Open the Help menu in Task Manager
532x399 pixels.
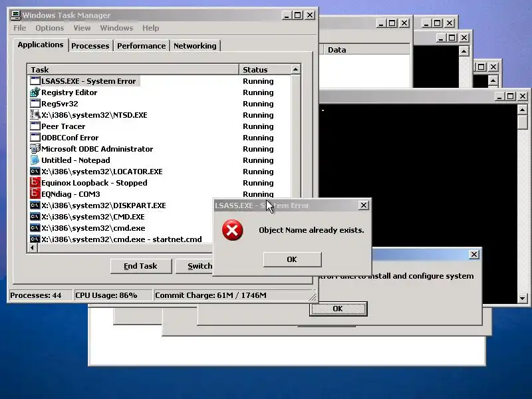point(151,28)
